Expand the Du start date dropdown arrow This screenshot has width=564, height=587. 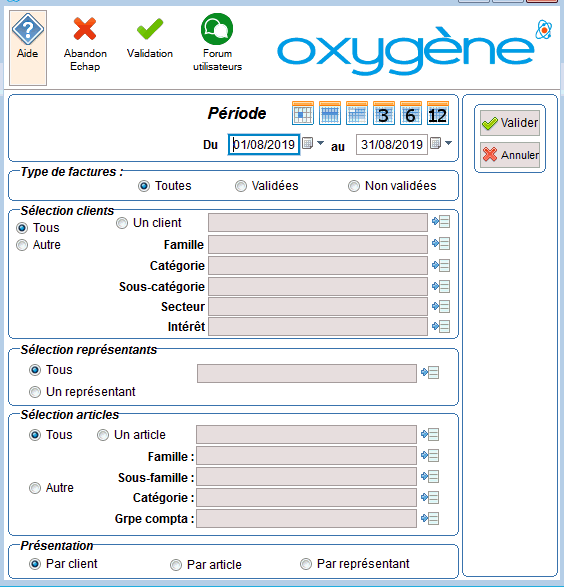click(320, 143)
